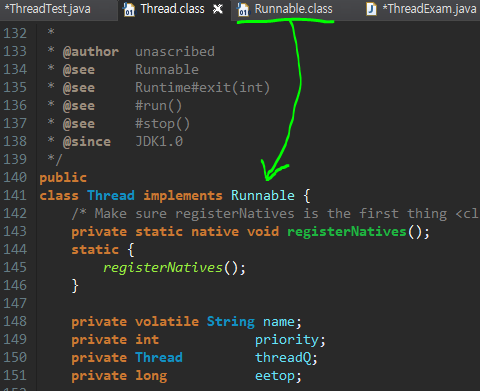The image size is (480, 391).
Task: Click 'Runnable' in the class declaration line
Action: (263, 196)
